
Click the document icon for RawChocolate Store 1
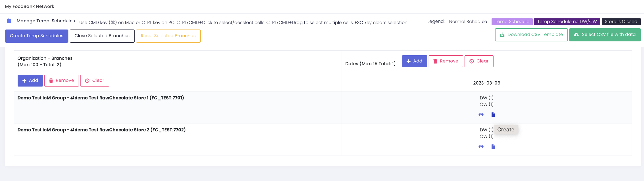493,115
